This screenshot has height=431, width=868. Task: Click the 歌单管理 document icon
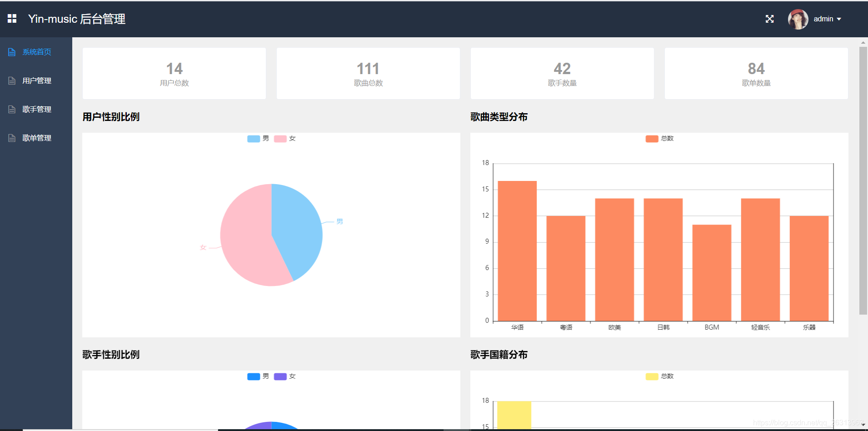[x=12, y=138]
